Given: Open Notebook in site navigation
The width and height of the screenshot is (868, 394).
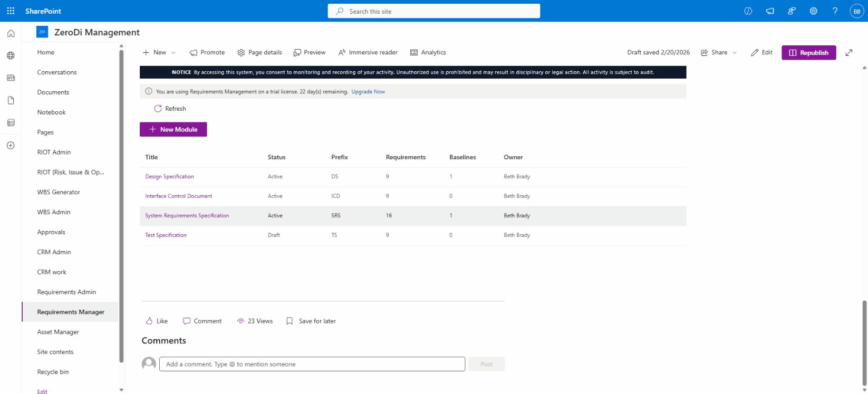Looking at the screenshot, I should [x=52, y=112].
